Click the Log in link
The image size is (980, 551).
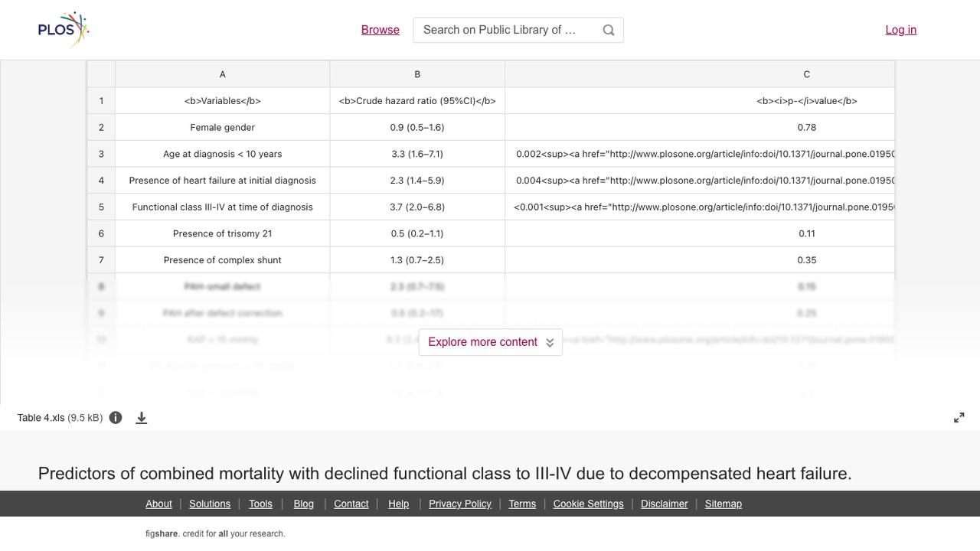901,30
